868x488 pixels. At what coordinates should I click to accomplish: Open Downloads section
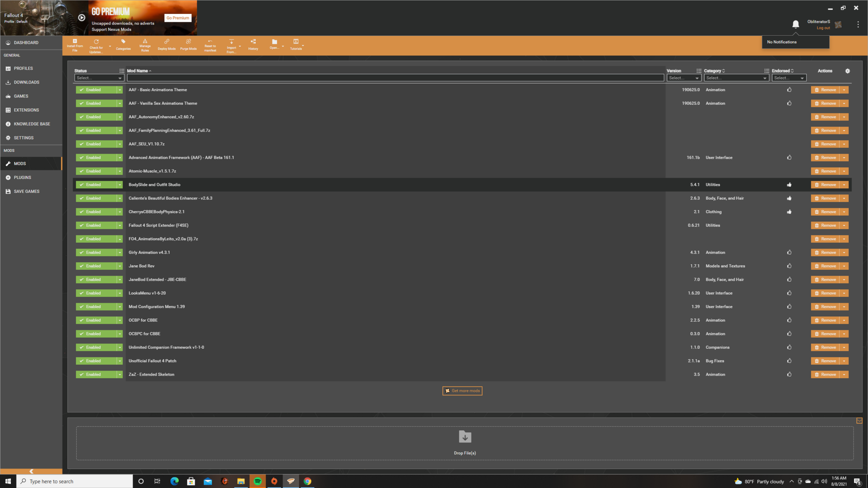coord(31,82)
